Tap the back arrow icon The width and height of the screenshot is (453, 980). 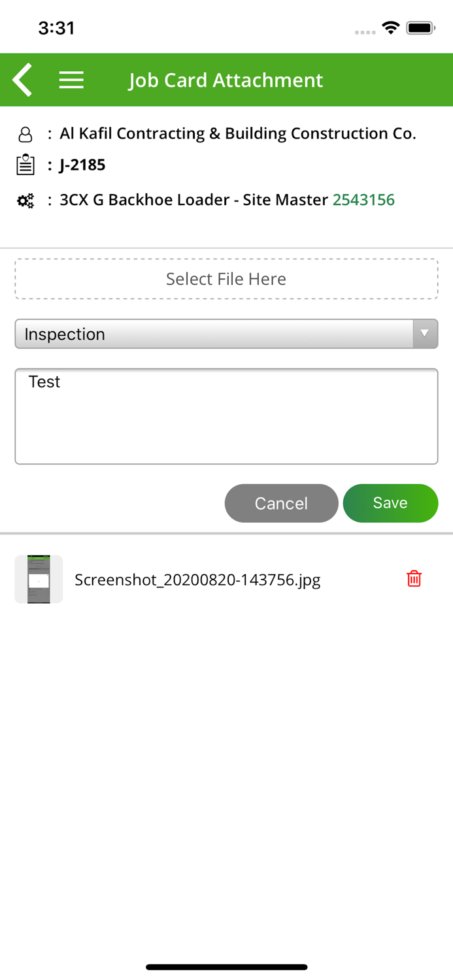[x=23, y=80]
